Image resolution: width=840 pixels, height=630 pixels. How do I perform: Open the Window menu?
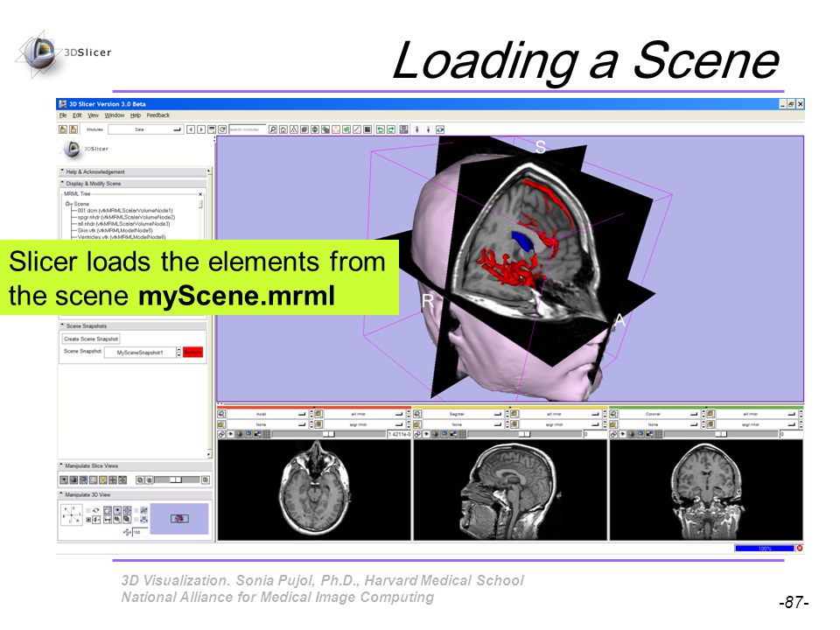coord(114,115)
